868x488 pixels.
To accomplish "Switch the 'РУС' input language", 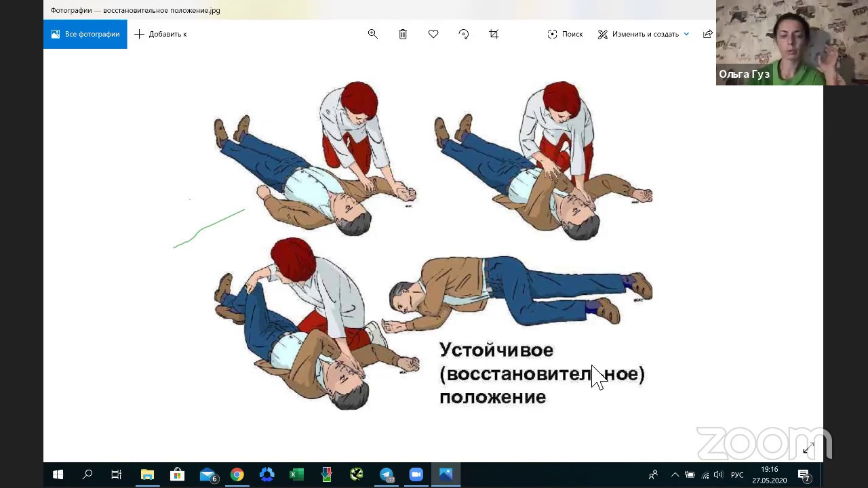I will coord(737,475).
